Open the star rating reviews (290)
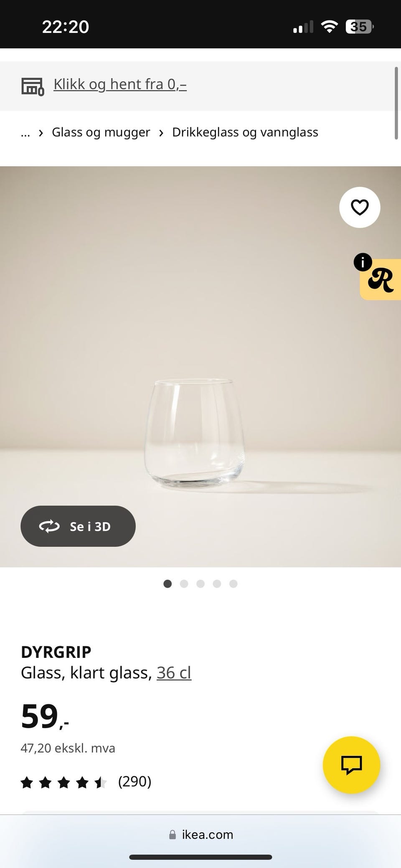401x868 pixels. point(86,782)
